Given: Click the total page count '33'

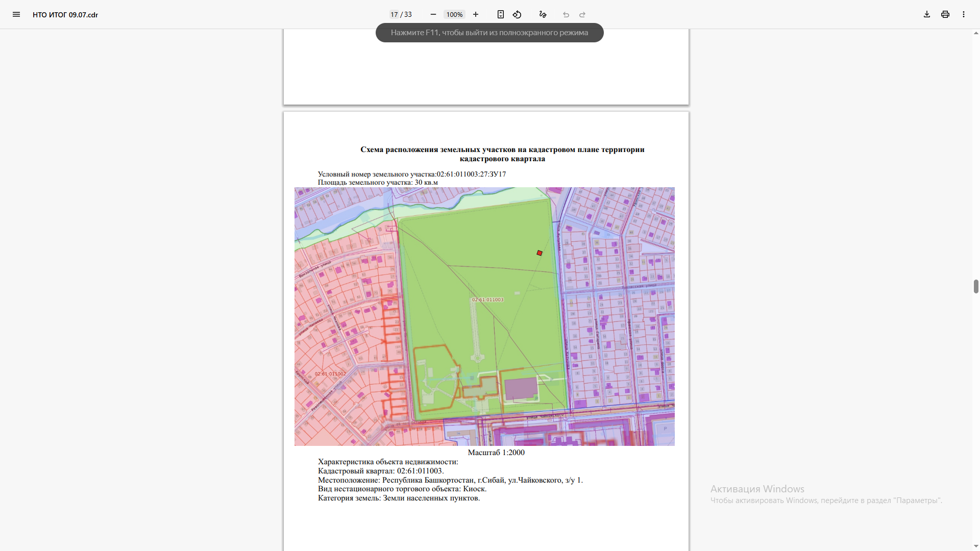Looking at the screenshot, I should pos(408,14).
